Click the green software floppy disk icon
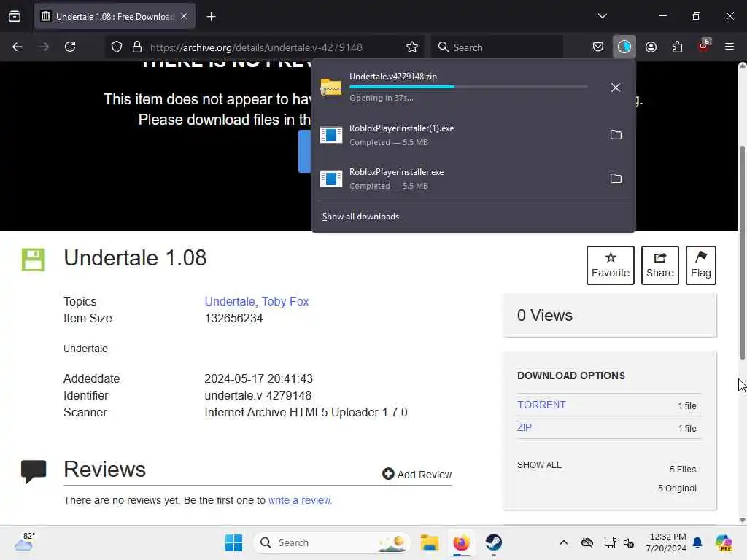747x560 pixels. [34, 260]
